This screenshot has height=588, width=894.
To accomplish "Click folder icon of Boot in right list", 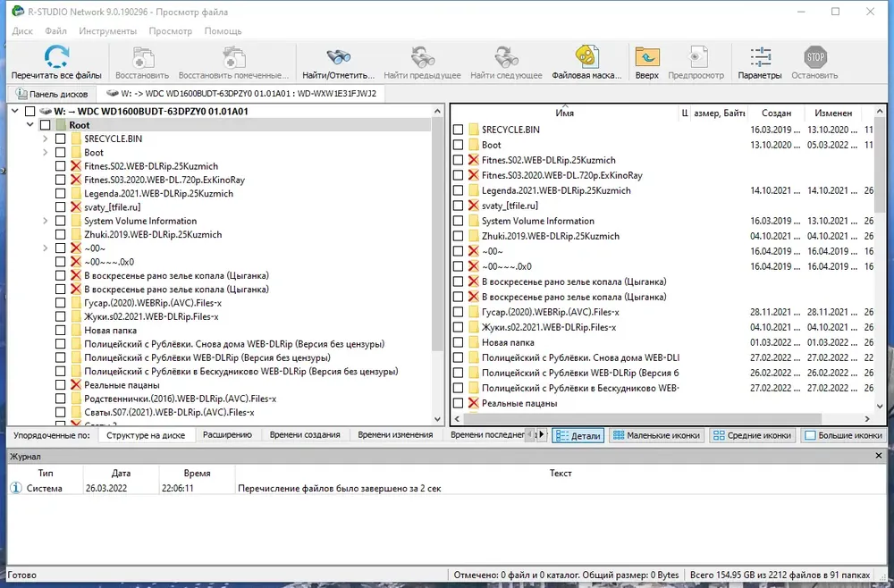I will [x=473, y=145].
